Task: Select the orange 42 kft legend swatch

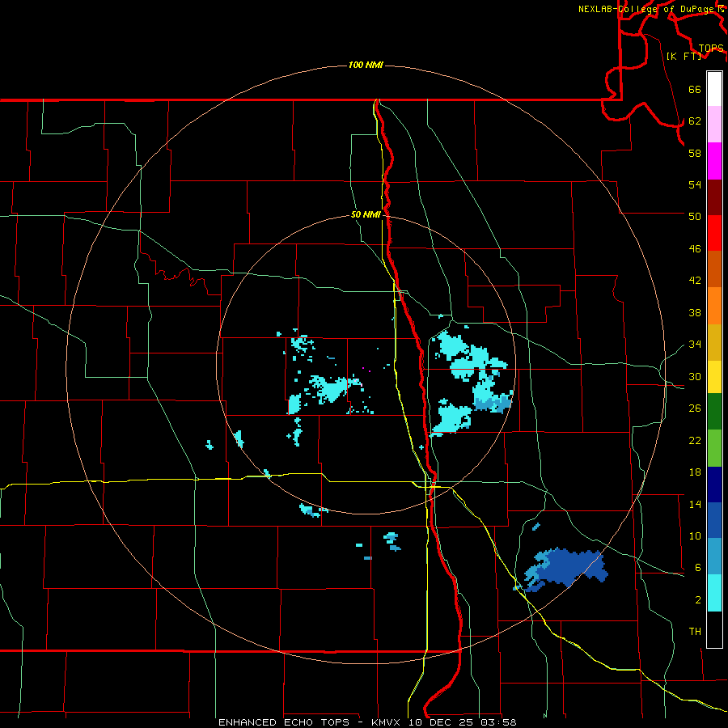Action: (x=714, y=306)
